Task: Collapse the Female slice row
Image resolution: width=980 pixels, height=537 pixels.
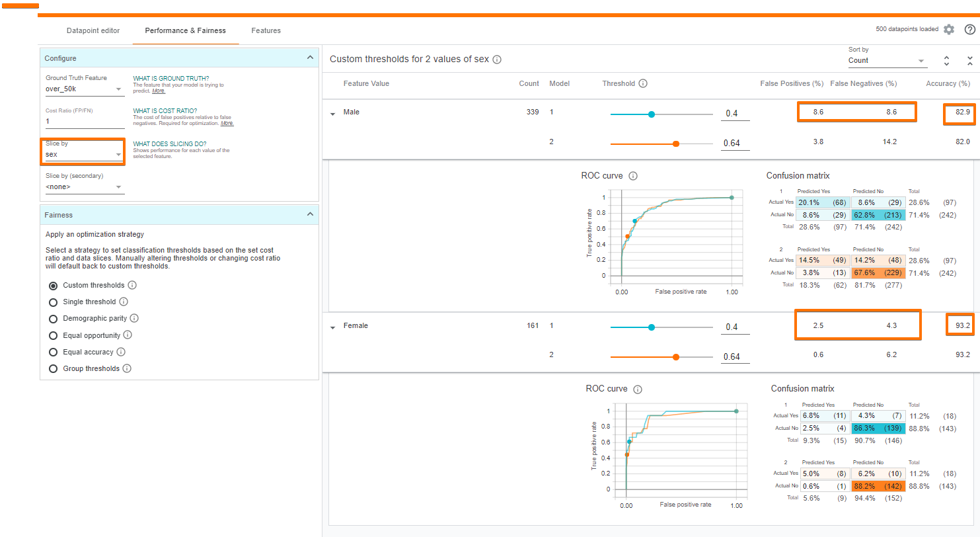Action: 333,327
